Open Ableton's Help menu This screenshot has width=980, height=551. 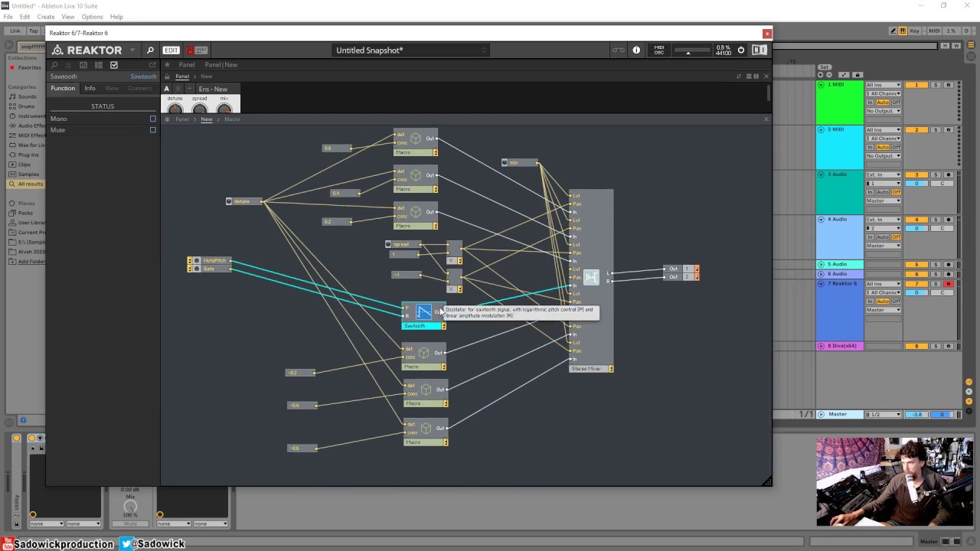click(116, 17)
